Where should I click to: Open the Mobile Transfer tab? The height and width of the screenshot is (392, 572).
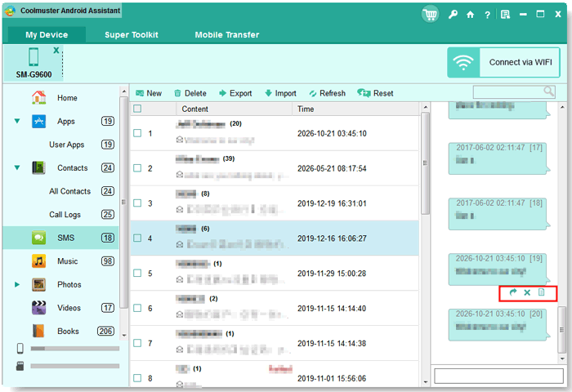(227, 34)
